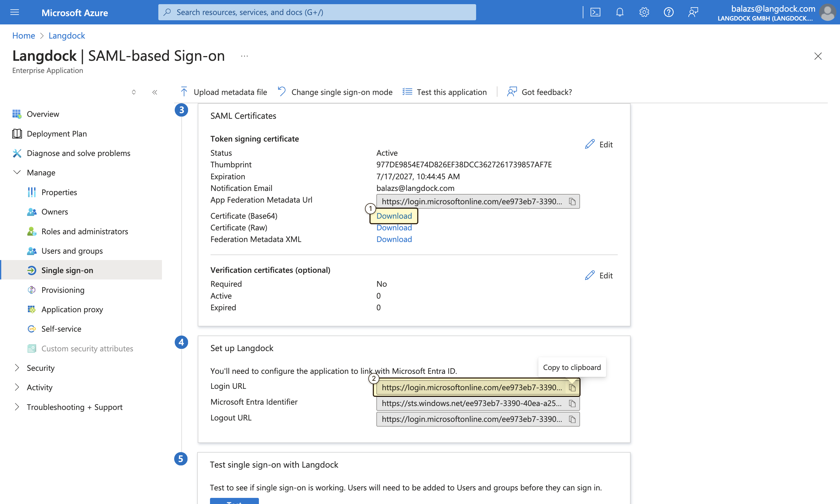Click the certificate Thumbprint value

pyautogui.click(x=464, y=164)
